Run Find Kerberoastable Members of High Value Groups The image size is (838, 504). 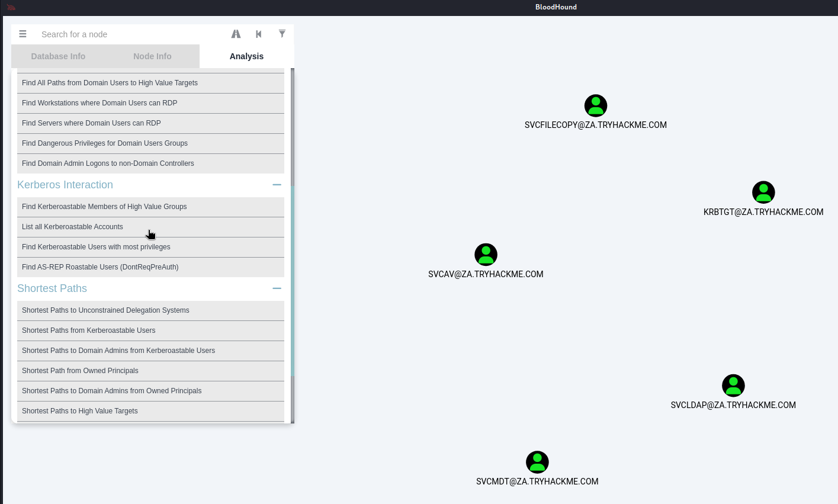pyautogui.click(x=150, y=207)
